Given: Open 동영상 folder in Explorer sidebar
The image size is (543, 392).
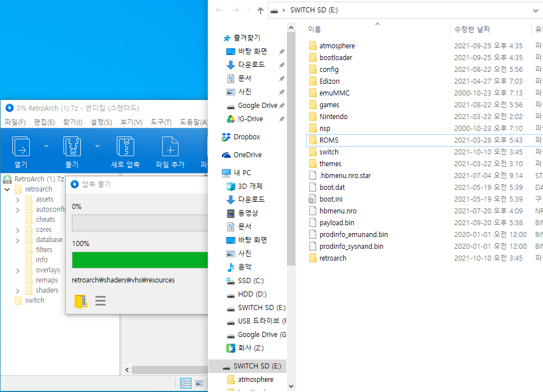Looking at the screenshot, I should [242, 213].
